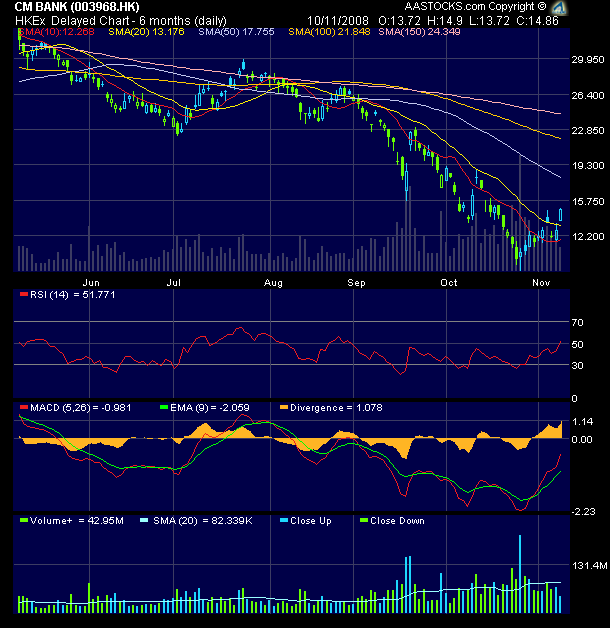Viewport: 610px width, 628px height.
Task: Click the Sep month label
Action: (356, 283)
